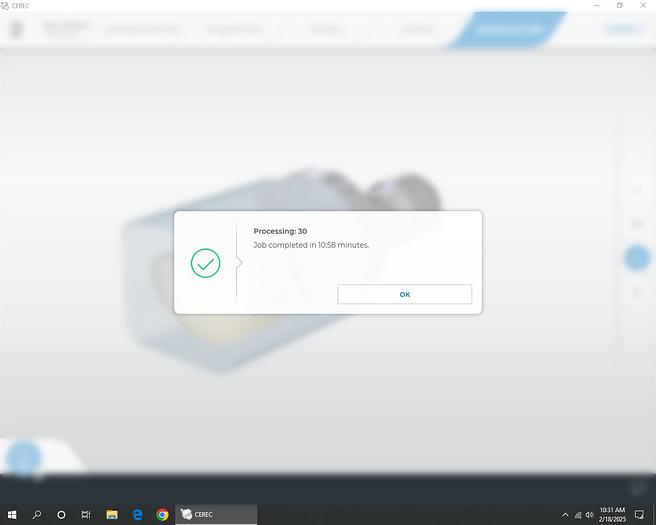Click the green checkmark success icon
This screenshot has height=525, width=656.
pos(205,263)
